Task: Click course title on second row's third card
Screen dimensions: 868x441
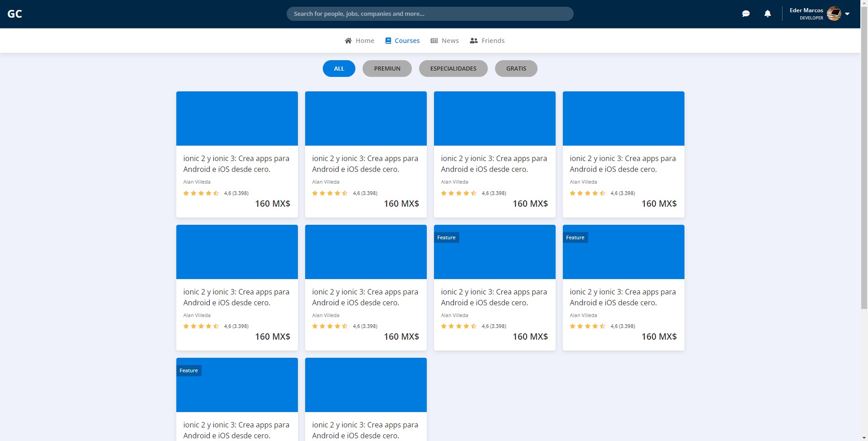Action: click(x=494, y=297)
